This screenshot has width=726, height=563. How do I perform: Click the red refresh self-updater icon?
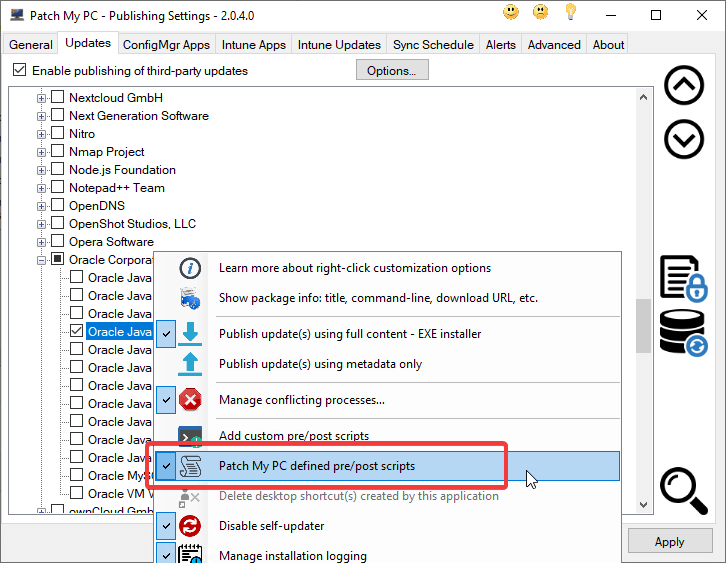pyautogui.click(x=190, y=526)
